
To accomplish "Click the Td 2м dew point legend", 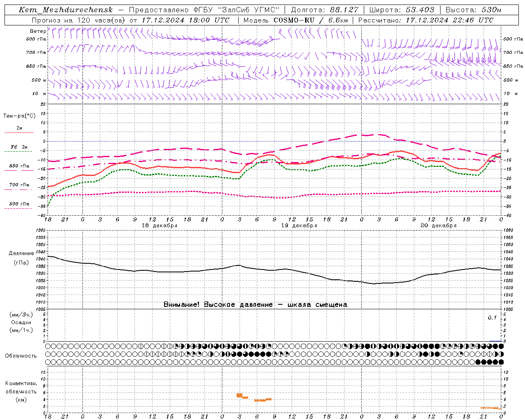I will coord(19,147).
